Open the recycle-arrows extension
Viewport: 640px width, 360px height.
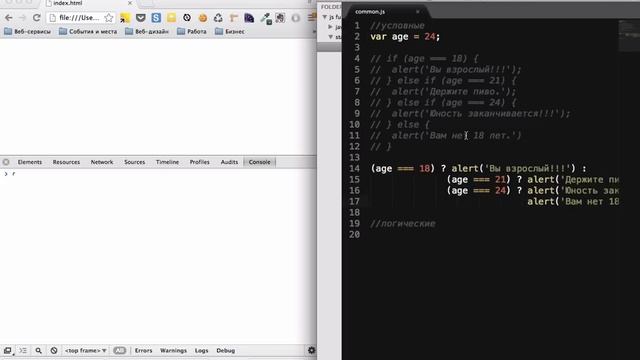click(x=218, y=18)
